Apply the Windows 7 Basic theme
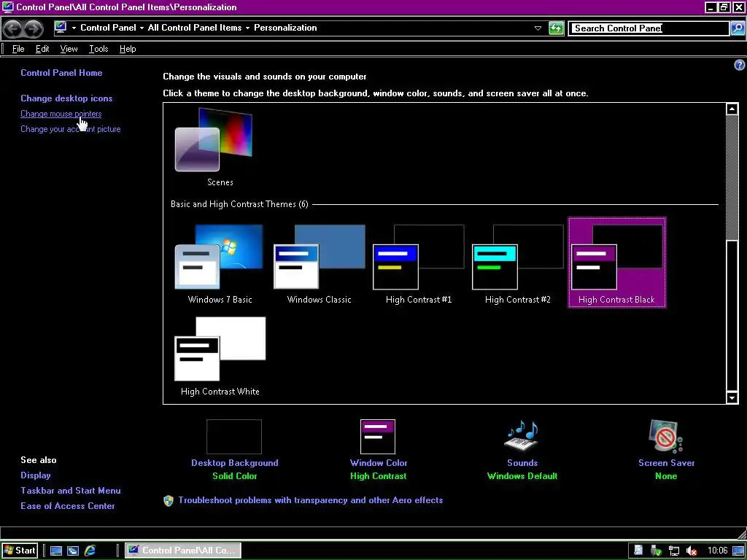The height and width of the screenshot is (560, 747). click(220, 263)
